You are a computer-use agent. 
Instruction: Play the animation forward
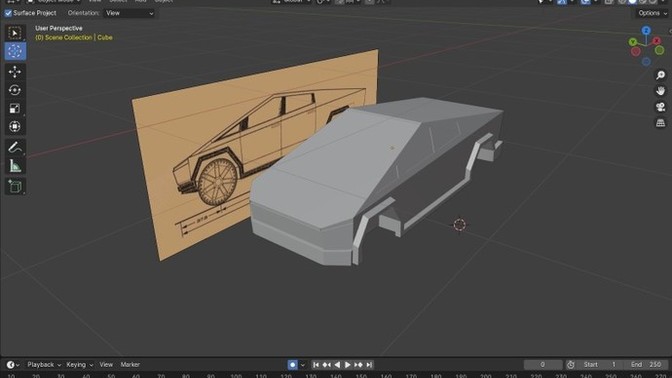(348, 365)
